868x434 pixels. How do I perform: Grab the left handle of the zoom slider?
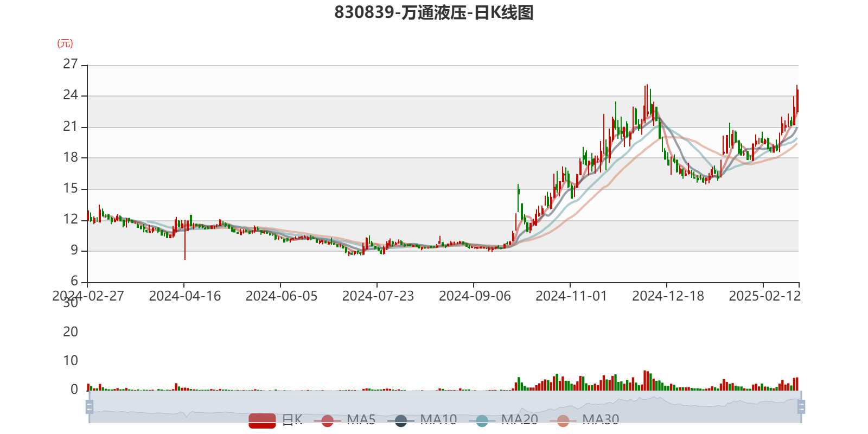(x=90, y=406)
